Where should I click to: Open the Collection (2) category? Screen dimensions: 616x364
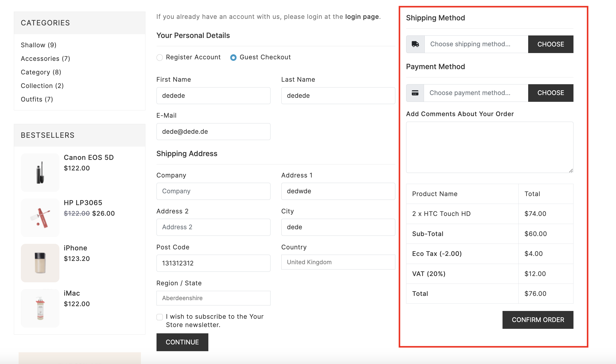point(42,86)
